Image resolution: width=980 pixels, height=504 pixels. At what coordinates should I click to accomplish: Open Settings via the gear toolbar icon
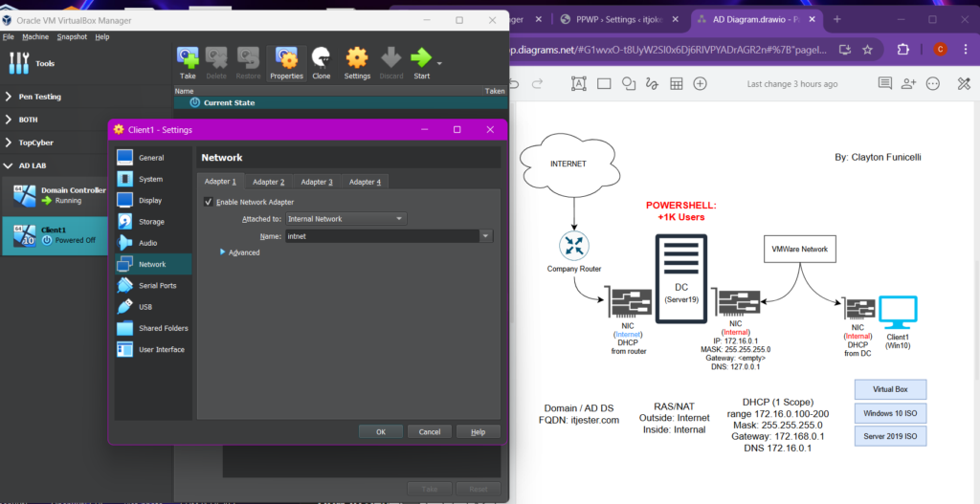pyautogui.click(x=357, y=63)
